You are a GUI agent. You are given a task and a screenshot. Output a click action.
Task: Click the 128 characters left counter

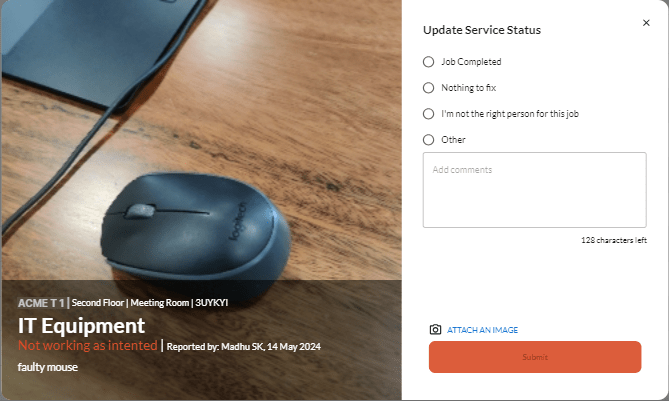(614, 240)
